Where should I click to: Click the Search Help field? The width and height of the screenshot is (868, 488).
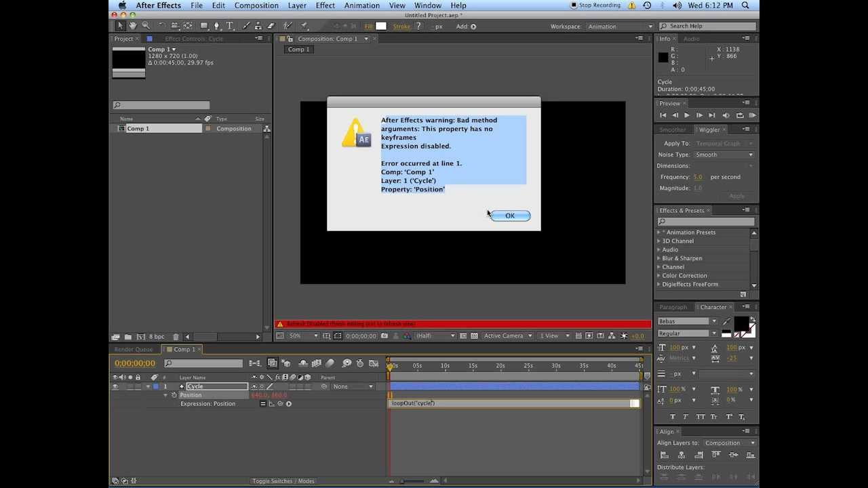[707, 26]
